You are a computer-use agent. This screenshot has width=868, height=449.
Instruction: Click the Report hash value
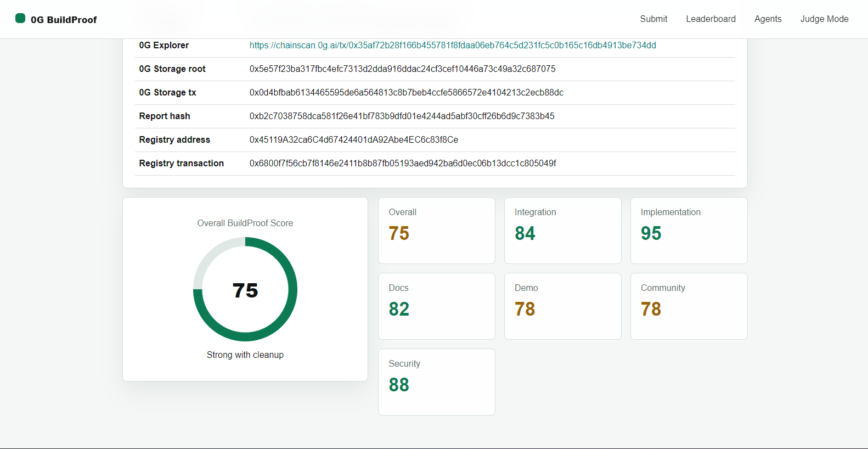tap(402, 116)
